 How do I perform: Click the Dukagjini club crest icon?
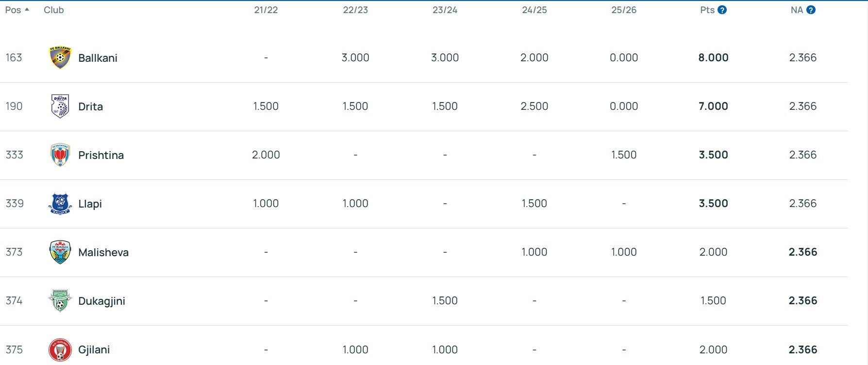click(60, 301)
